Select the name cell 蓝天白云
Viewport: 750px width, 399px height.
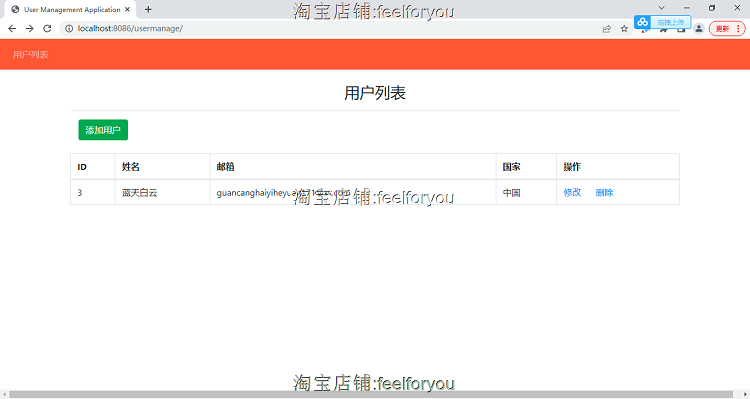click(x=163, y=192)
